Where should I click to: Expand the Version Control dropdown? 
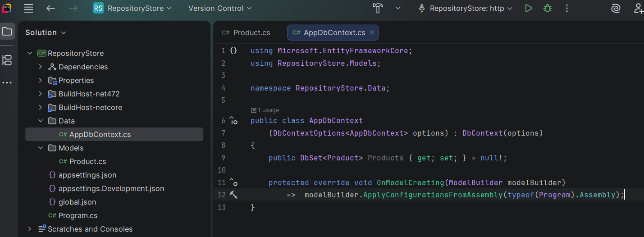pos(220,8)
